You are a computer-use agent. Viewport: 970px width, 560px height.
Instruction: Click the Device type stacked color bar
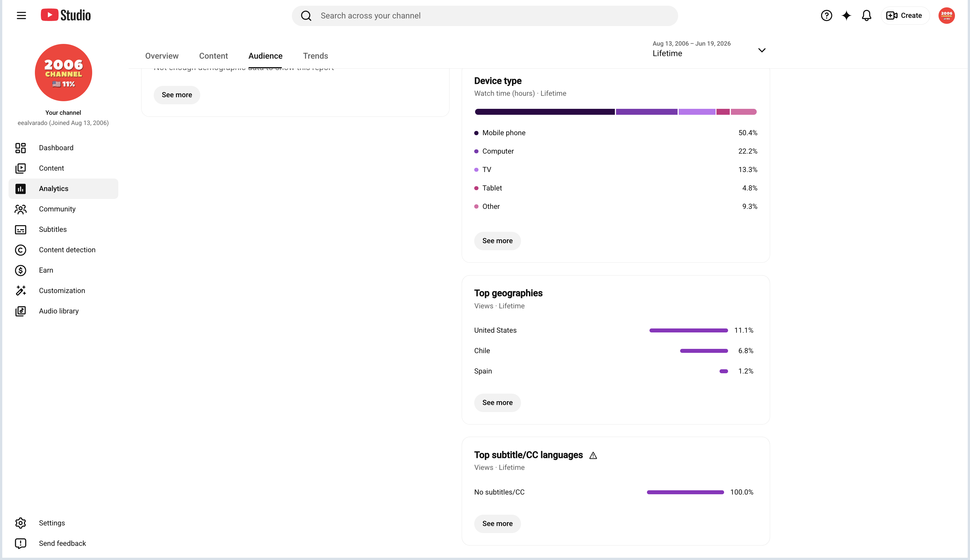click(615, 112)
